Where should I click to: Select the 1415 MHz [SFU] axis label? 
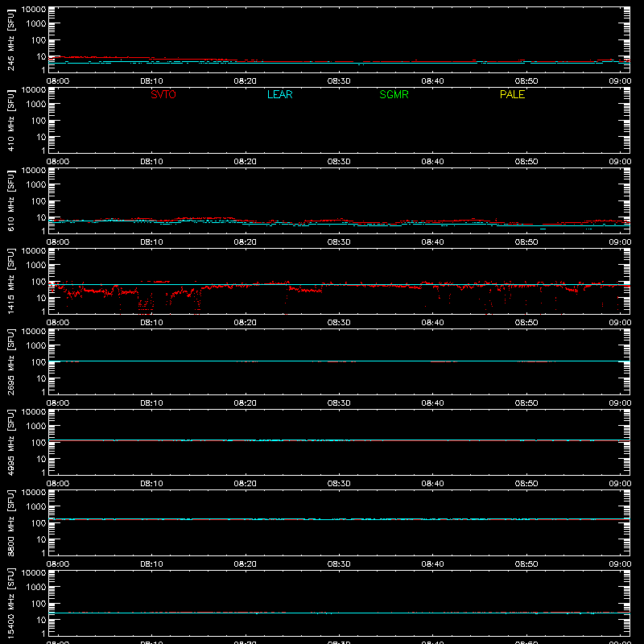click(10, 281)
